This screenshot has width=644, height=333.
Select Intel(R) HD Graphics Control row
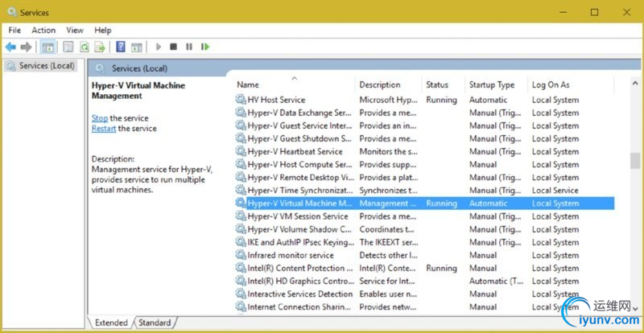[425, 282]
